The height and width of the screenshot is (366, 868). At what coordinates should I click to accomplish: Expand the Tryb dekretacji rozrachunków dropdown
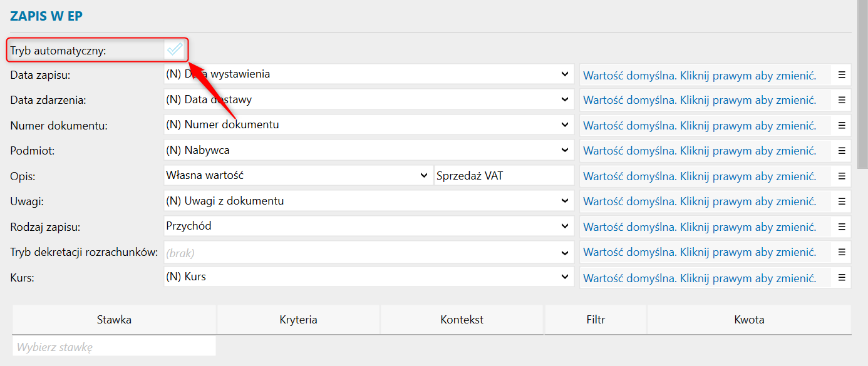coord(369,253)
